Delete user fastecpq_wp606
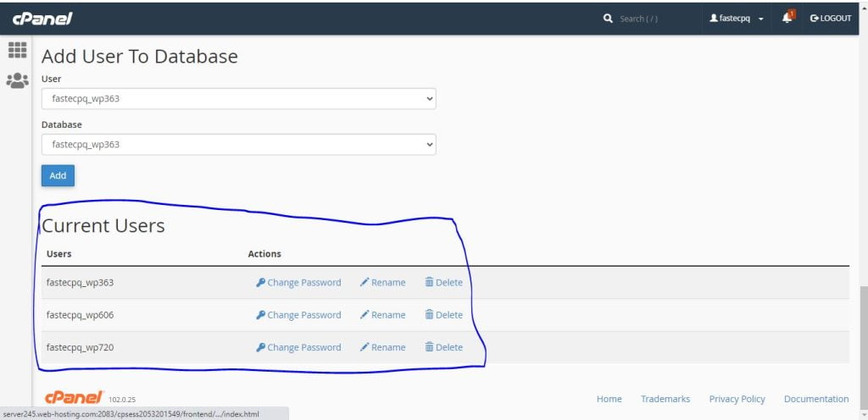Viewport: 868px width, 420px height. [443, 315]
